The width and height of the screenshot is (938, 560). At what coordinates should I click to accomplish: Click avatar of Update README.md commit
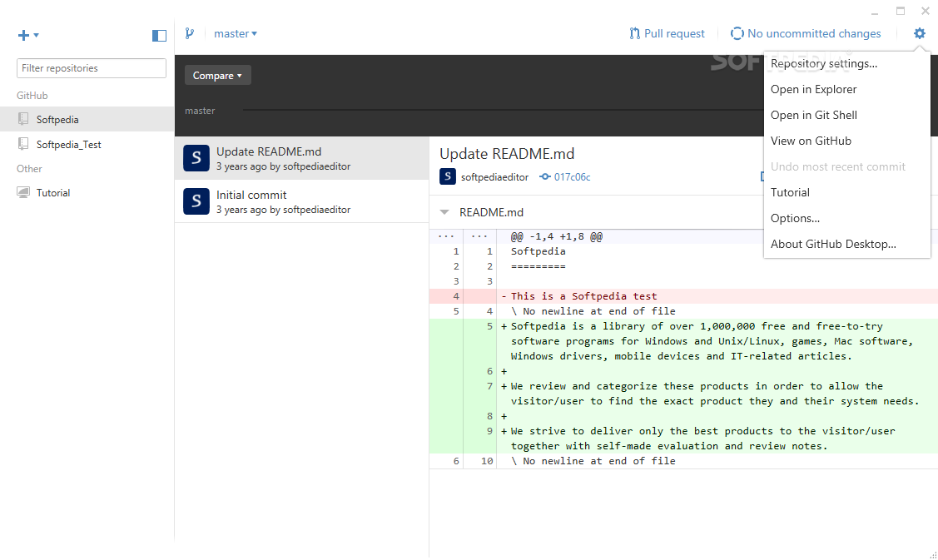click(x=196, y=158)
